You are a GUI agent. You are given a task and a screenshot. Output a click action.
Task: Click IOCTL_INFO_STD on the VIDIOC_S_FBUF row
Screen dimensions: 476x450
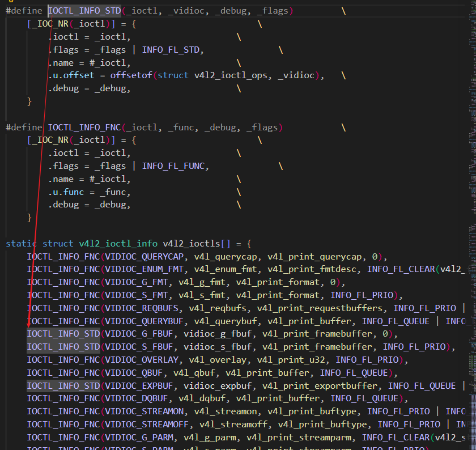pos(63,347)
